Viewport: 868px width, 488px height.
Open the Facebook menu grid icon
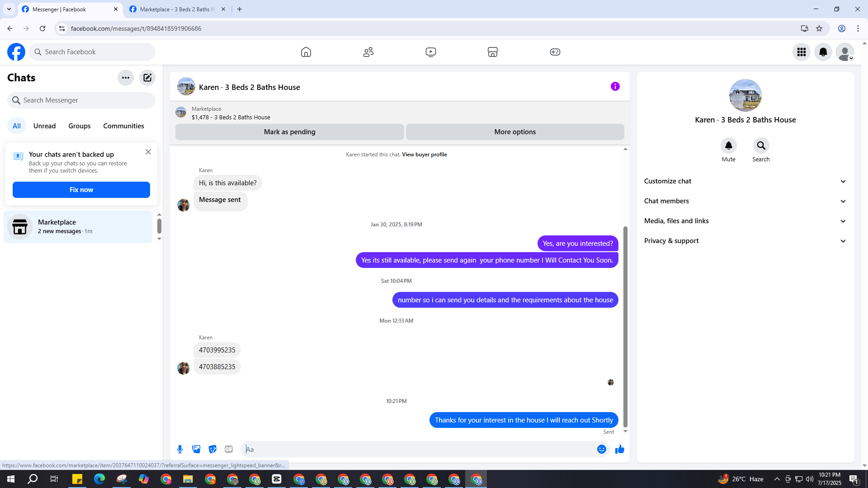point(802,52)
